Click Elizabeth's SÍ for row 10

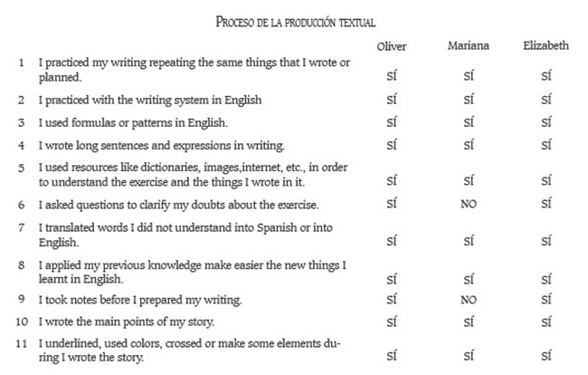545,322
